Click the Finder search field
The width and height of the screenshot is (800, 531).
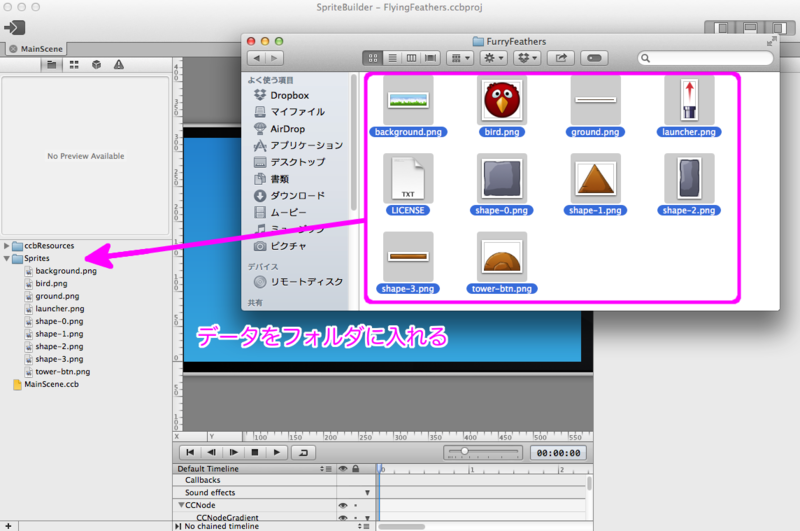(706, 58)
